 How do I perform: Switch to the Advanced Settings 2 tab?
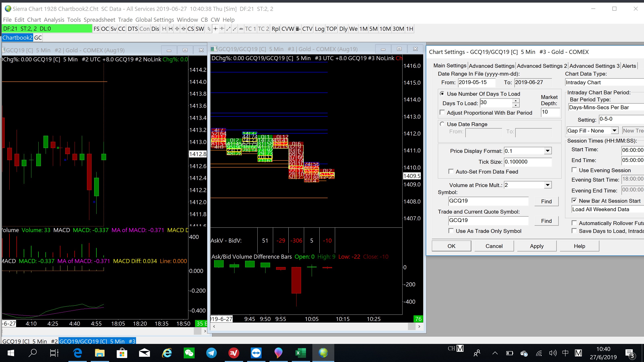(542, 66)
